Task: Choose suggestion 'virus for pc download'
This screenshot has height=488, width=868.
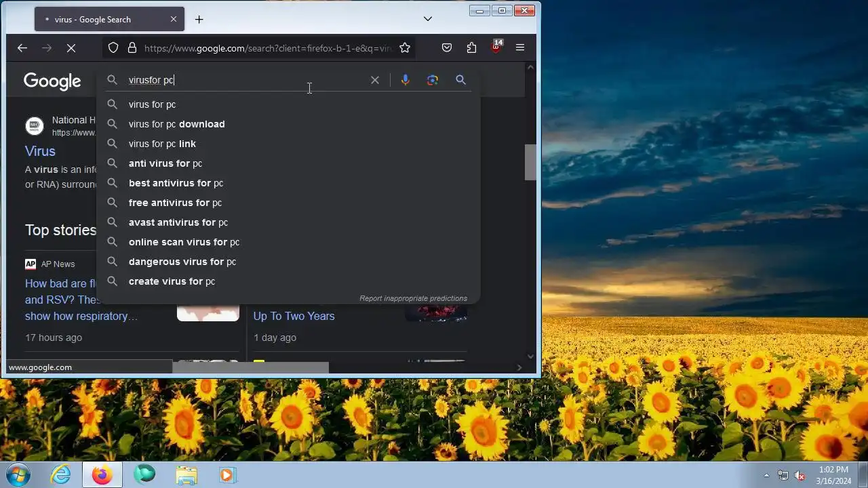Action: 288,124
